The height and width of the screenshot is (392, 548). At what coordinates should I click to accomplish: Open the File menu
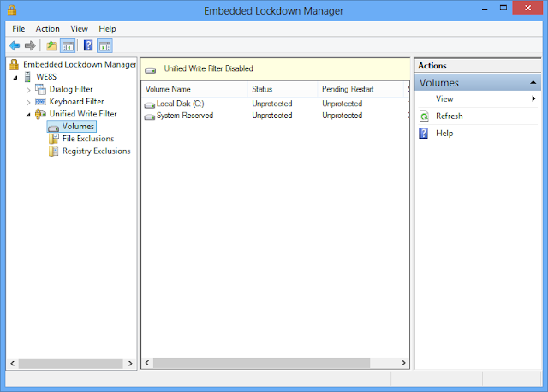point(19,28)
